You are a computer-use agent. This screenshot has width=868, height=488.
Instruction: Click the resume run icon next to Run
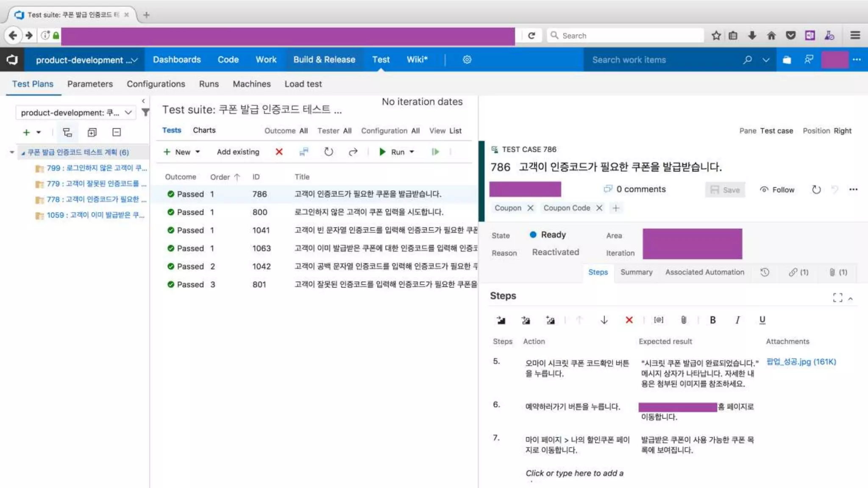pos(435,152)
